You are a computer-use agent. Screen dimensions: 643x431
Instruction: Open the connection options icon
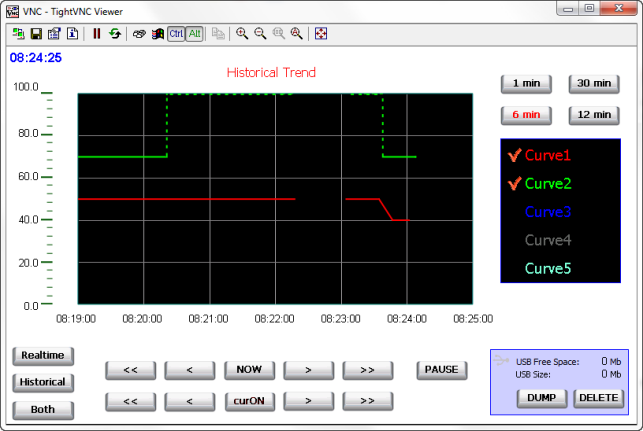(54, 33)
